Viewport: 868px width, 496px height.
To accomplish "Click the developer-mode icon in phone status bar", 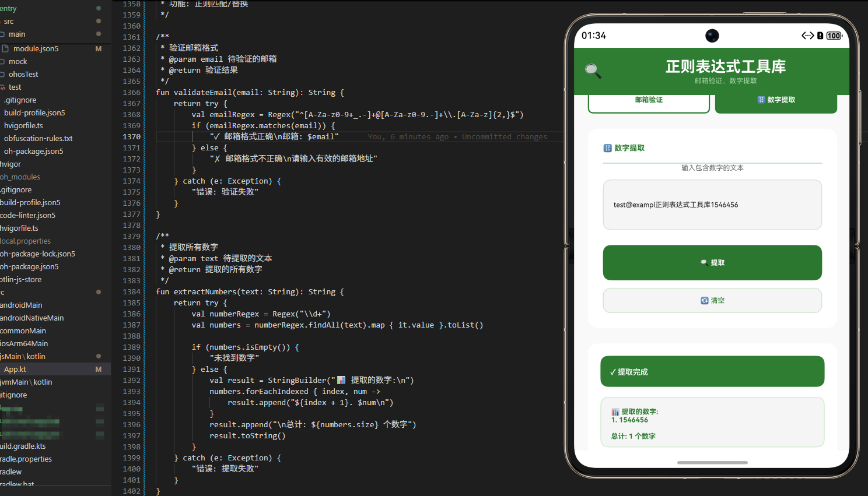I will click(807, 36).
